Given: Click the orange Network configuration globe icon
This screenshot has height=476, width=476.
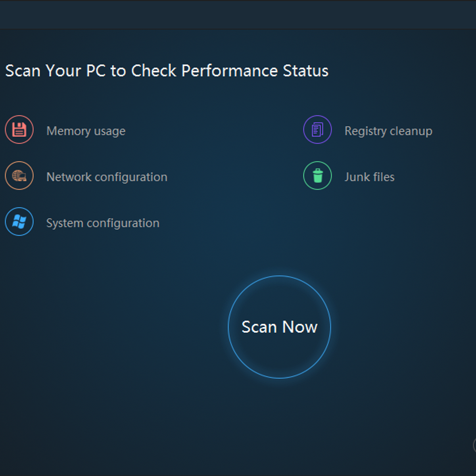Looking at the screenshot, I should pyautogui.click(x=19, y=176).
